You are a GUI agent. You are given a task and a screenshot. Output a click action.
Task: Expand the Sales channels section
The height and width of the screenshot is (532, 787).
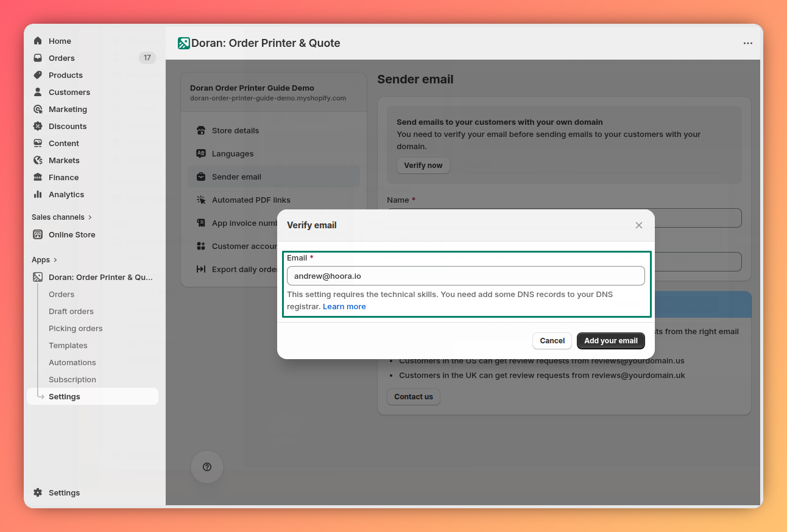click(x=89, y=217)
